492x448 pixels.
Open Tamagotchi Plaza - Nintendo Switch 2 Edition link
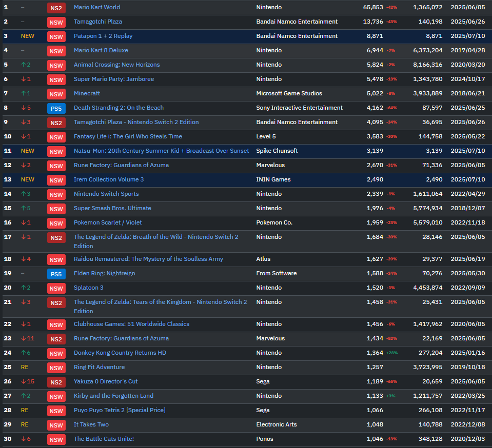tap(136, 123)
